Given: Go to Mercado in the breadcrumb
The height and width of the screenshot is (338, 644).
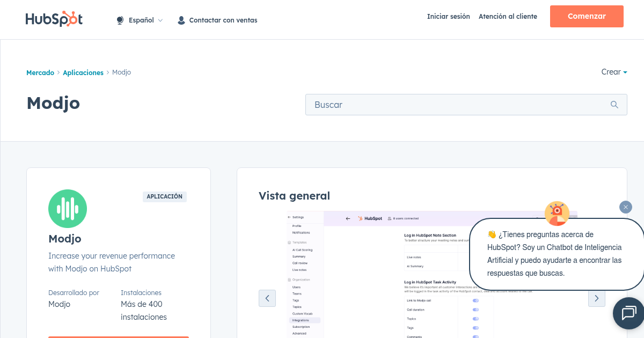Looking at the screenshot, I should click(x=40, y=72).
